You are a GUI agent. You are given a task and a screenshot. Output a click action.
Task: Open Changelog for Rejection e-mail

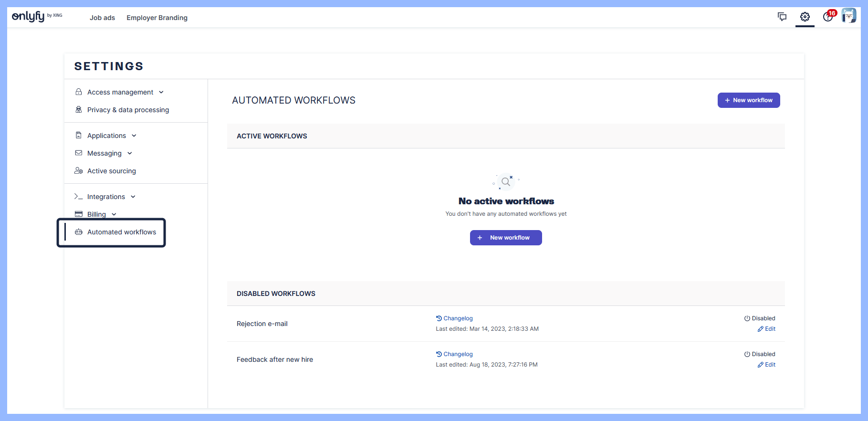454,318
